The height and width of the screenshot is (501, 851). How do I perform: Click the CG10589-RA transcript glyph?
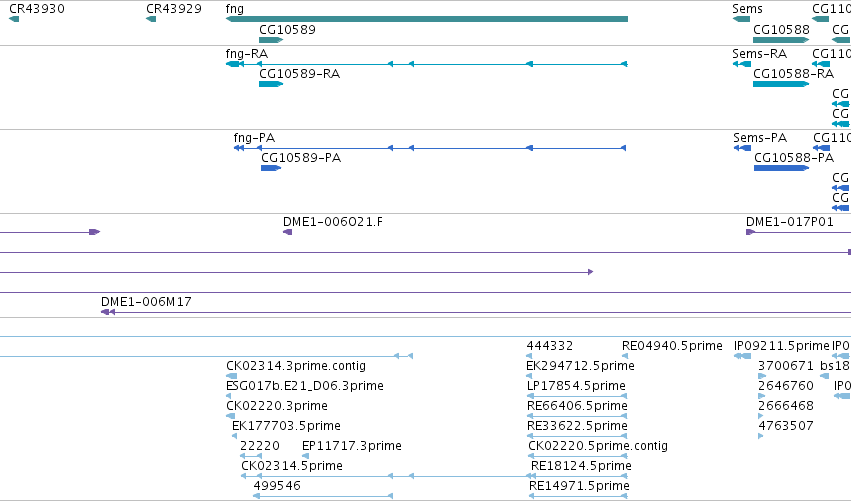tap(271, 84)
